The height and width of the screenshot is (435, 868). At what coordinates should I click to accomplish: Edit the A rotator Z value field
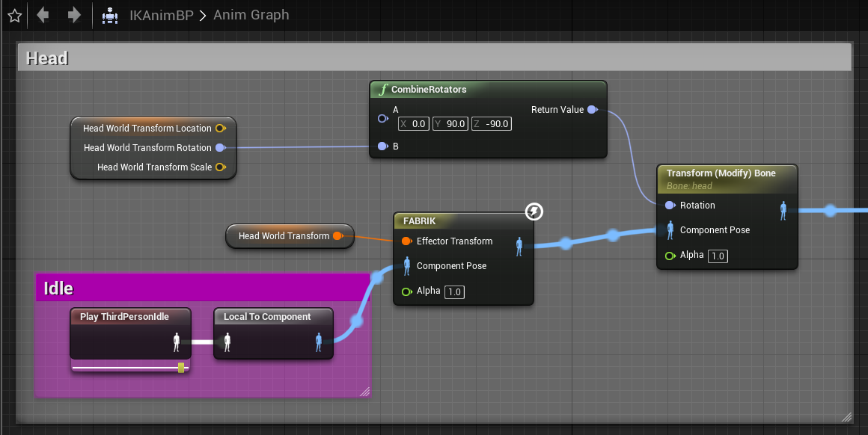[x=492, y=124]
